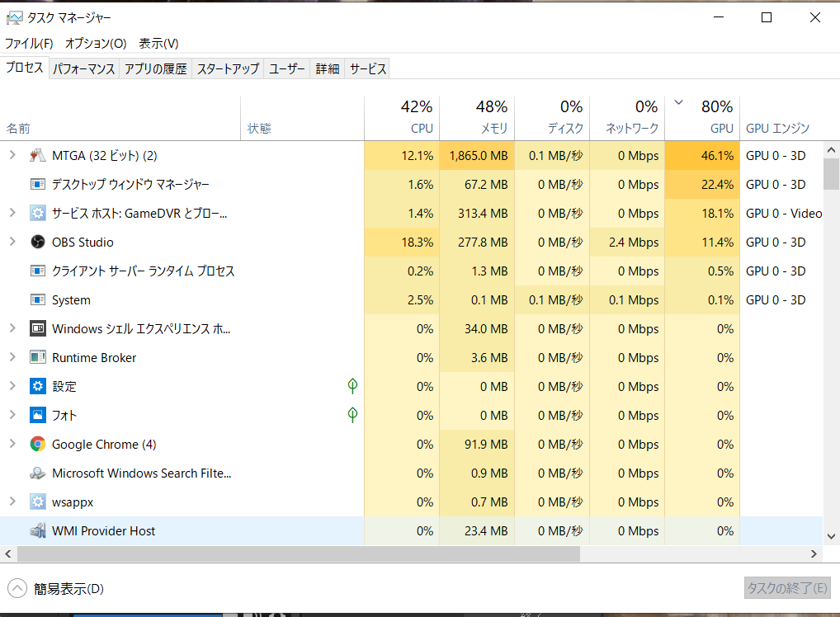840x617 pixels.
Task: Select the プロセス tab
Action: tap(25, 68)
